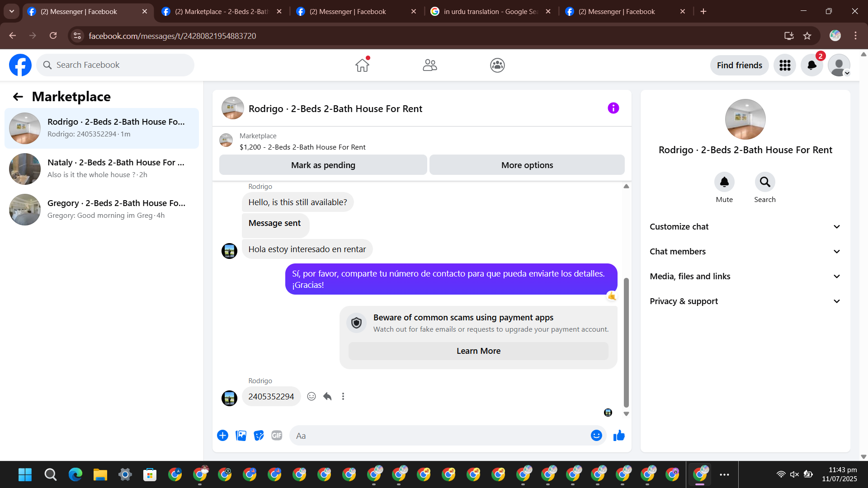Navigate back in the browser
Screen dimensions: 868x488
pos(13,36)
